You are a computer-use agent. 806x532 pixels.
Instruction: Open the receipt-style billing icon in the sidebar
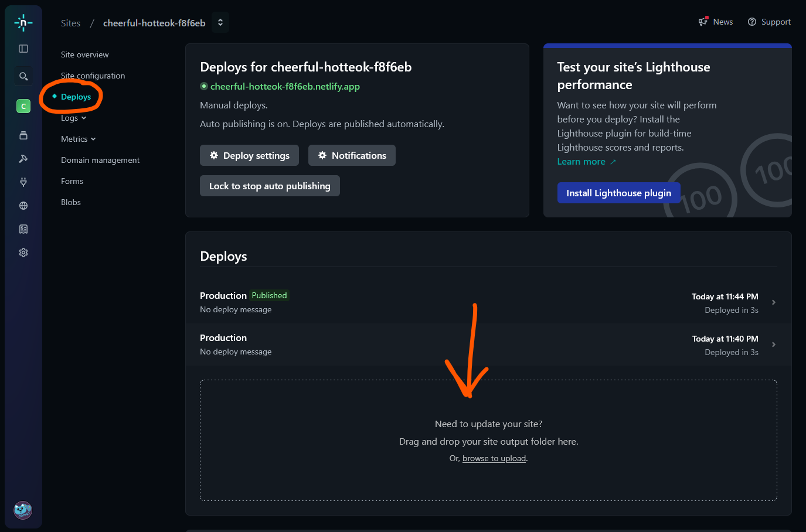click(x=23, y=229)
